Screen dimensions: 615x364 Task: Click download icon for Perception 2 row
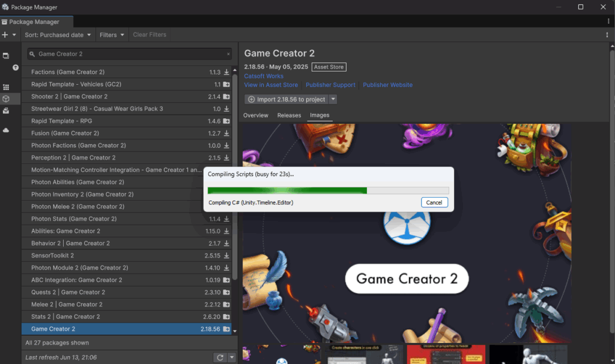pyautogui.click(x=226, y=158)
